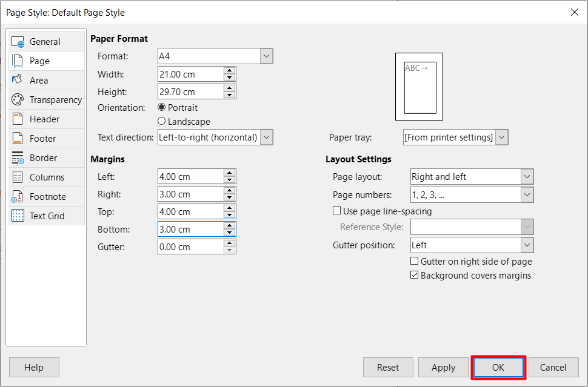
Task: Select the Text Grid icon
Action: point(18,216)
